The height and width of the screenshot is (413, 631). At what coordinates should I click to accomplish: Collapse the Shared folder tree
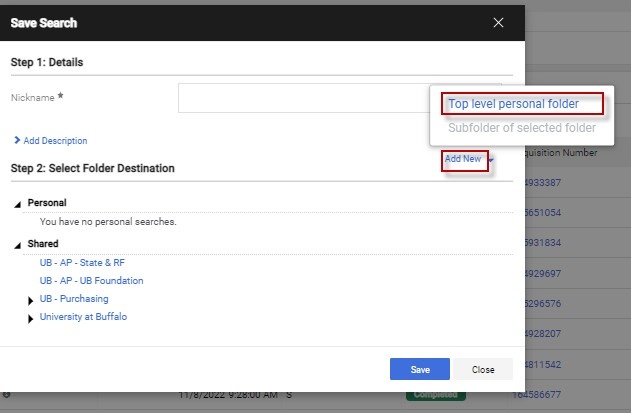(19, 244)
